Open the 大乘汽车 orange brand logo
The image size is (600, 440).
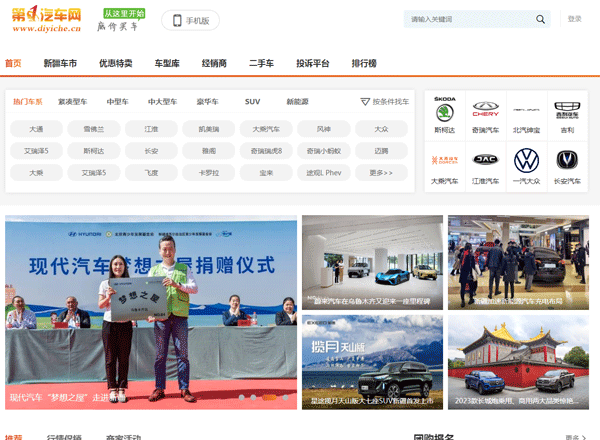(x=445, y=160)
